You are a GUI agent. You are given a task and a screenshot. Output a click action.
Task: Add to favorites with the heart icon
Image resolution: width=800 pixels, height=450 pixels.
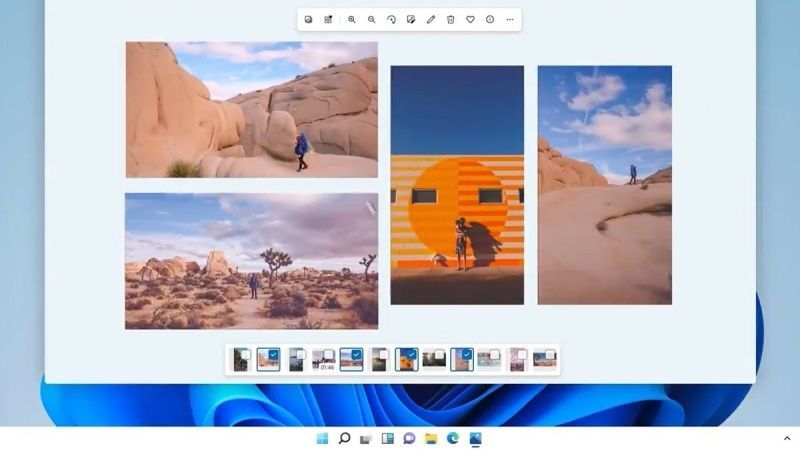(470, 19)
